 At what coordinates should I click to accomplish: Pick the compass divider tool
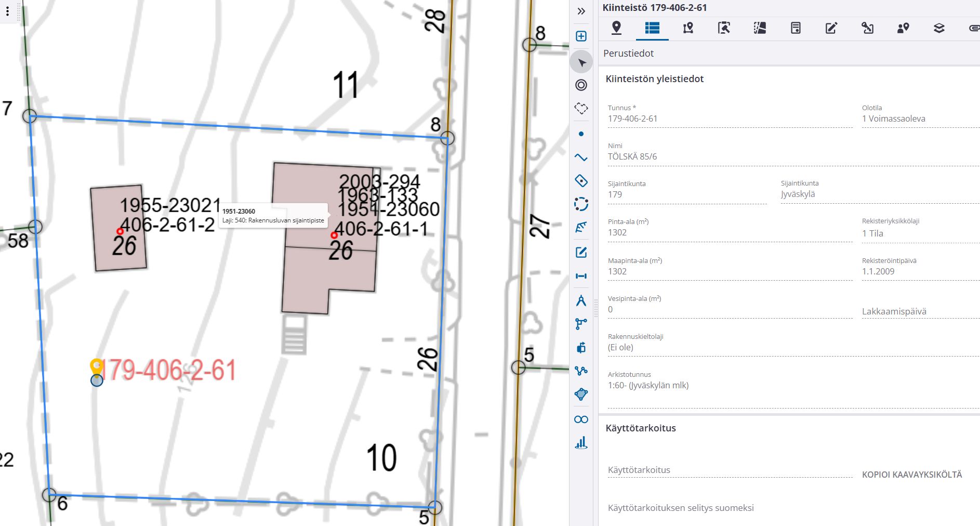click(581, 301)
